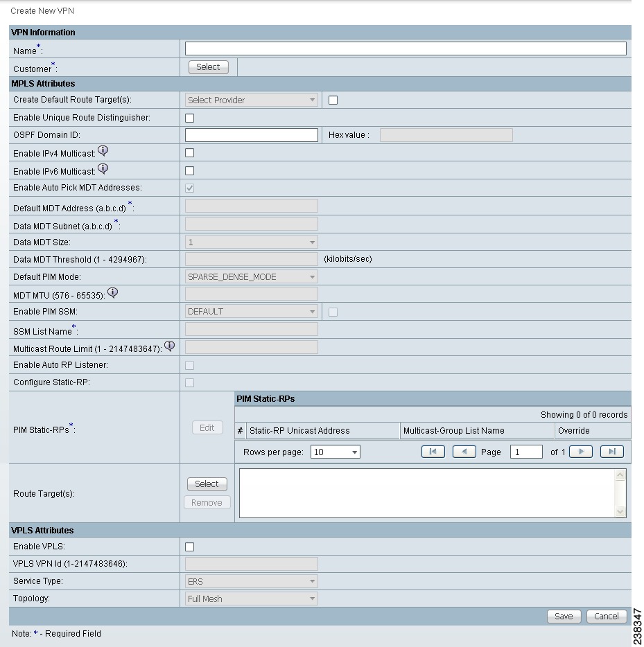Click Static-RP Unicast Address column header
The image size is (644, 647).
click(x=323, y=431)
